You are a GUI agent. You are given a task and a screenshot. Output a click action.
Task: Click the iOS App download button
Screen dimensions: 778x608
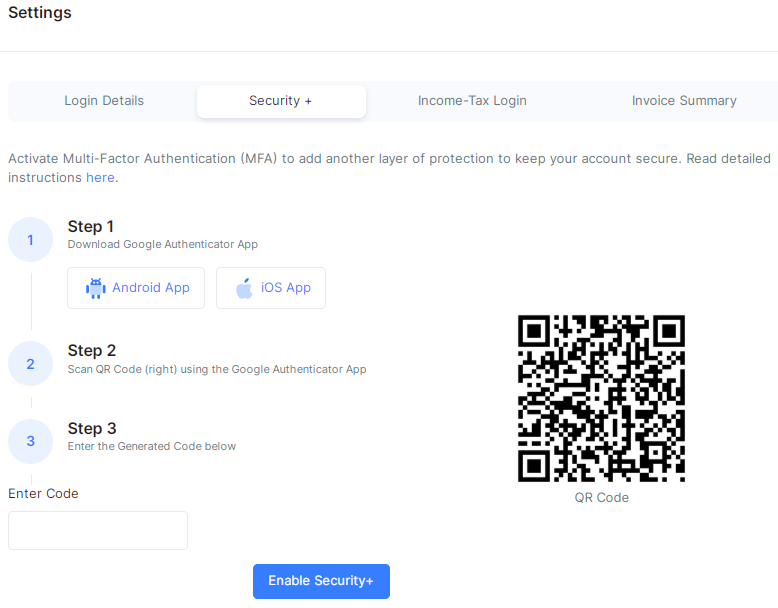tap(271, 288)
